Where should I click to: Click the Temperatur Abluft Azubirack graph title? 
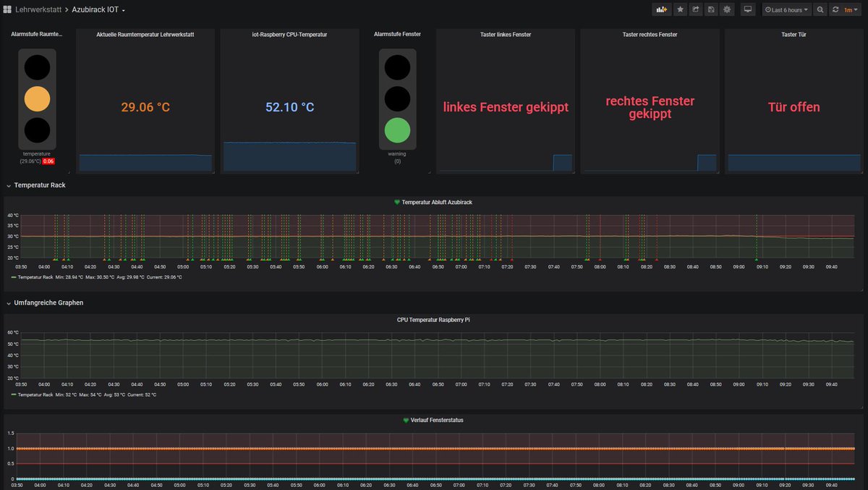pos(437,203)
